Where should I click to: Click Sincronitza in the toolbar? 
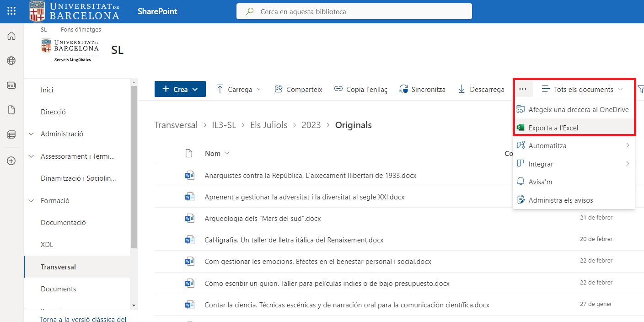422,90
